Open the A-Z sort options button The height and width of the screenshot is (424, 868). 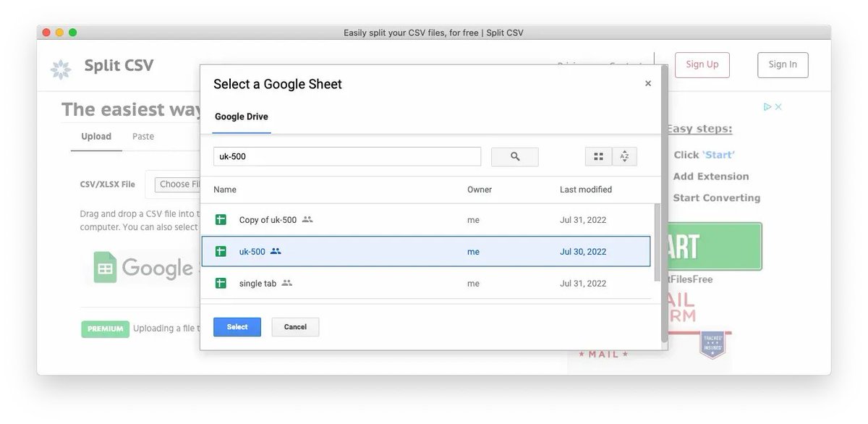click(624, 156)
